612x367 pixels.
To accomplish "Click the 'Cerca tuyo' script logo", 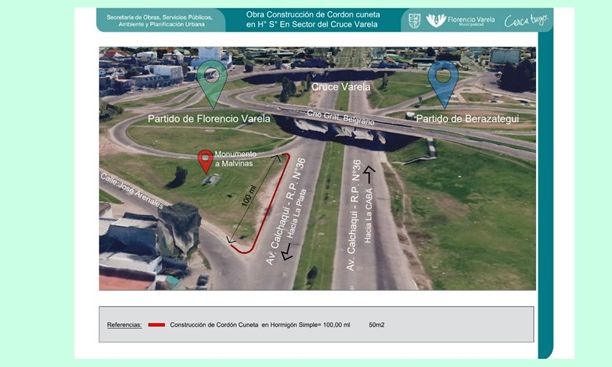I will [x=525, y=20].
